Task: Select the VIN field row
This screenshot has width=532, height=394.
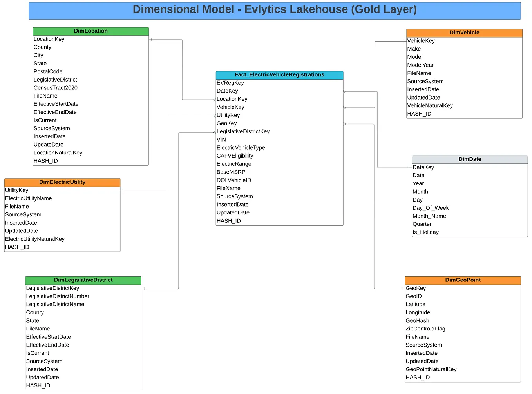Action: tap(221, 139)
